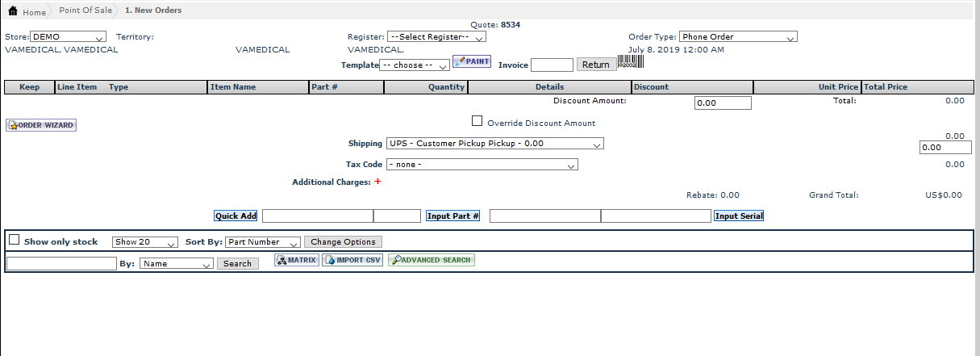Launch the Order Wizard

[x=41, y=125]
